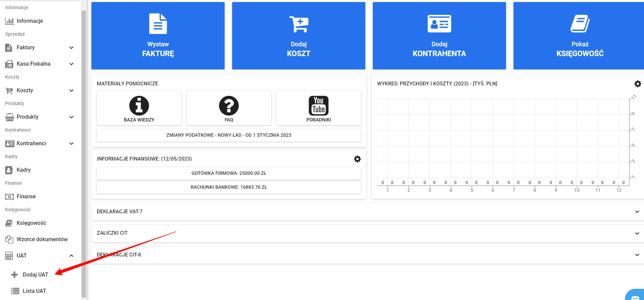Click the Dodaj Koszt tile
This screenshot has width=644, height=300.
pyautogui.click(x=299, y=36)
